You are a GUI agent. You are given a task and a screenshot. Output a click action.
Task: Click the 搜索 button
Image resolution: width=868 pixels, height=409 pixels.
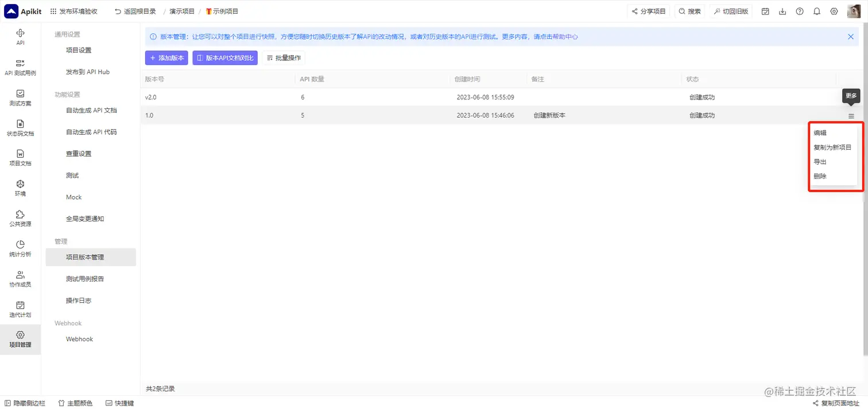point(689,11)
